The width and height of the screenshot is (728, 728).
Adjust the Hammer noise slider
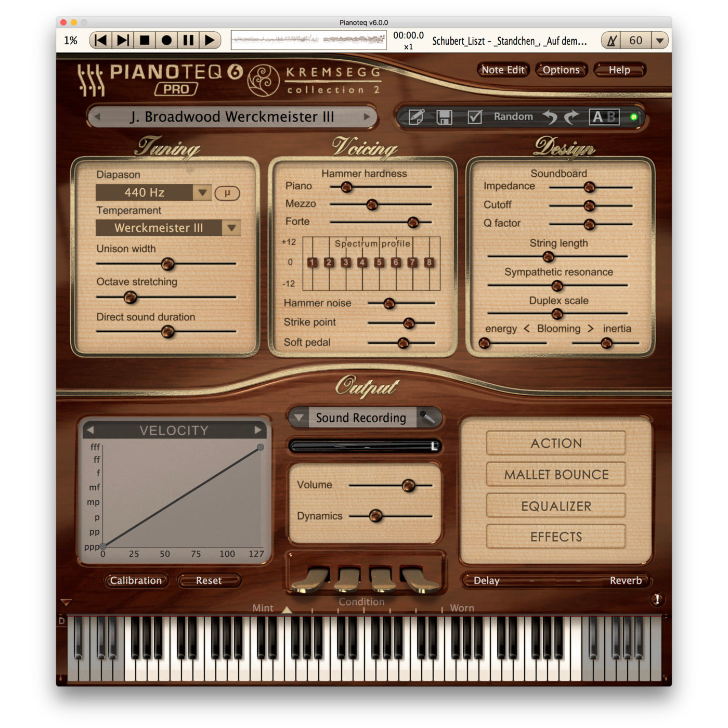388,303
